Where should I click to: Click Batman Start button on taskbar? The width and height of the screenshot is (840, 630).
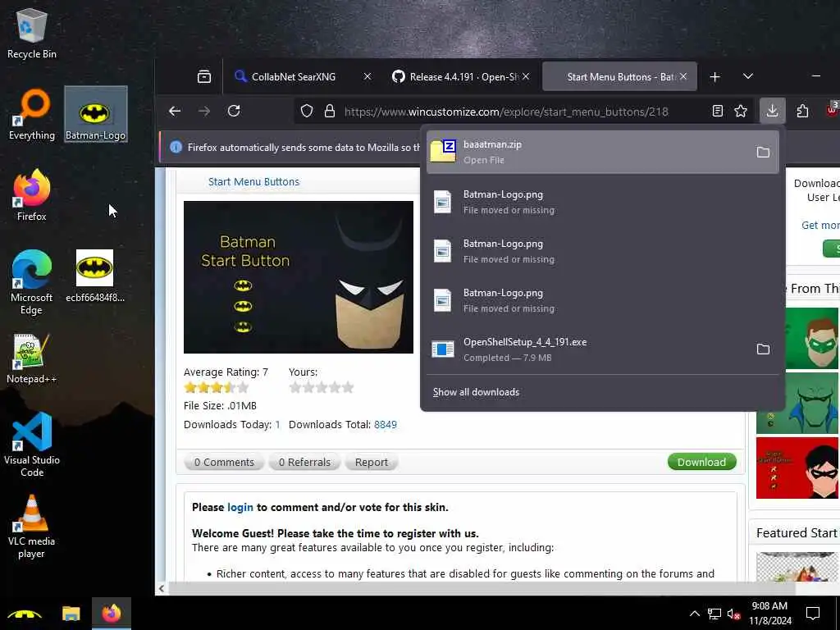pyautogui.click(x=25, y=614)
